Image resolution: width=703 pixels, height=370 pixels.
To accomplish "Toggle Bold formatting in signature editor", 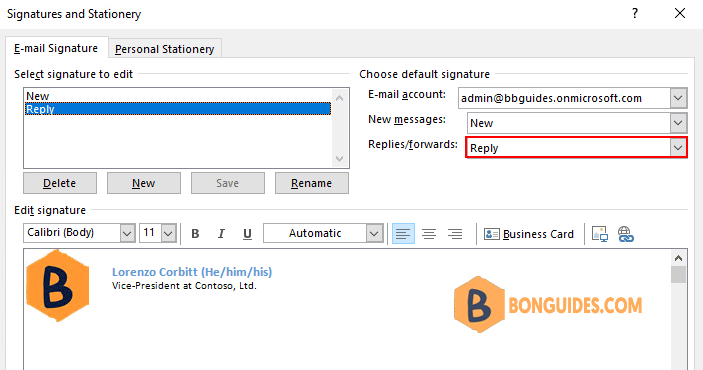I will (195, 234).
